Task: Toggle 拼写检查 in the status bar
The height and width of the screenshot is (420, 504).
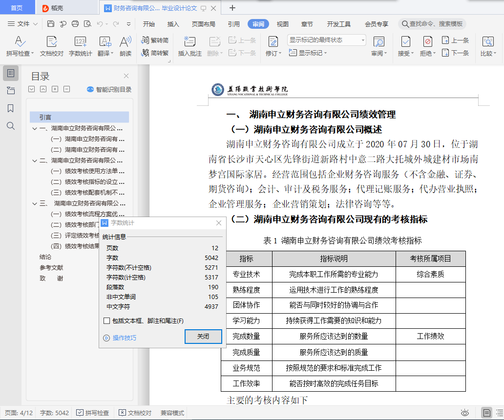Action: click(x=93, y=413)
